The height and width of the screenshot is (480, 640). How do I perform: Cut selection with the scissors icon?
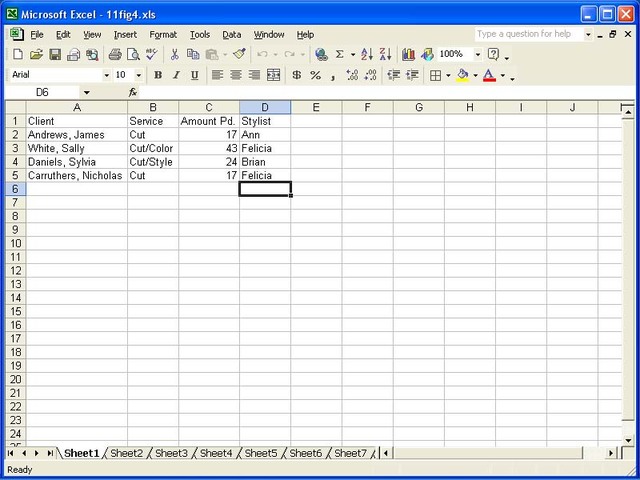(x=175, y=54)
